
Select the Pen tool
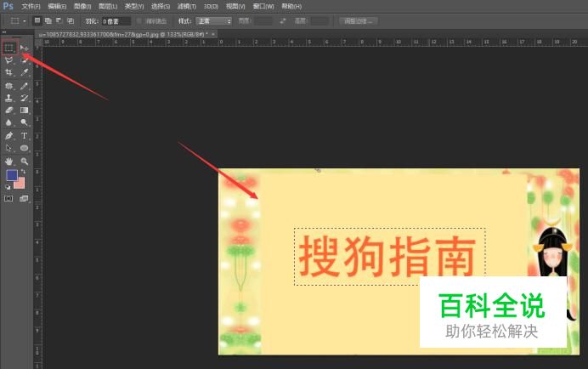(9, 136)
